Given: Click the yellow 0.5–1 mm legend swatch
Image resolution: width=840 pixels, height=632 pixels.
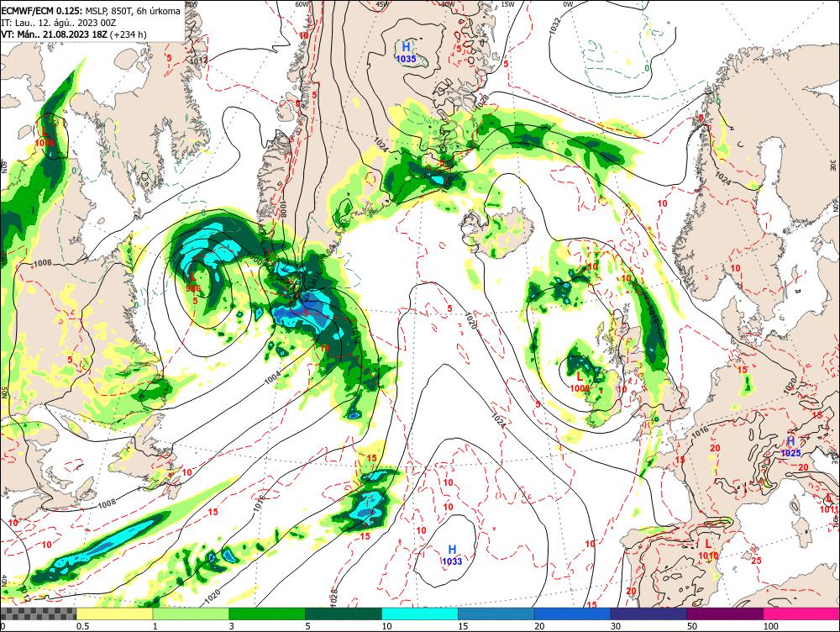Looking at the screenshot, I should [x=114, y=614].
